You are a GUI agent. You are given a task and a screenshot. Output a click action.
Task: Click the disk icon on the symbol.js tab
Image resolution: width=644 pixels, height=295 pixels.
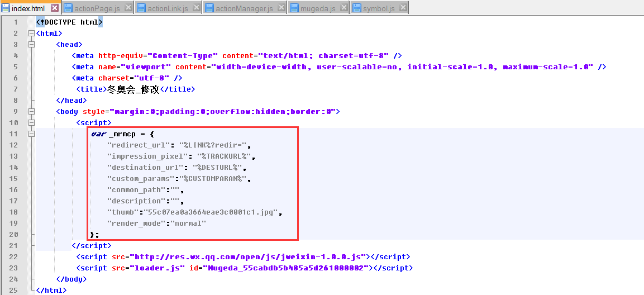click(x=356, y=8)
